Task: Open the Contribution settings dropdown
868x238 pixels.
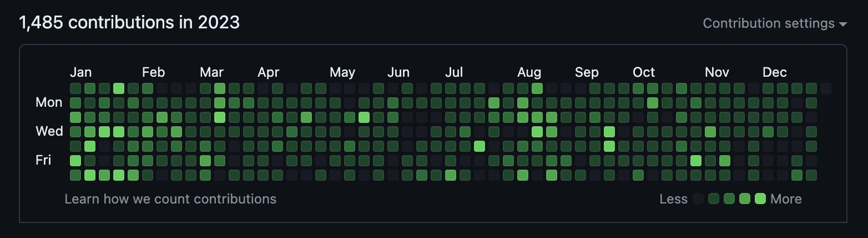Action: point(775,23)
